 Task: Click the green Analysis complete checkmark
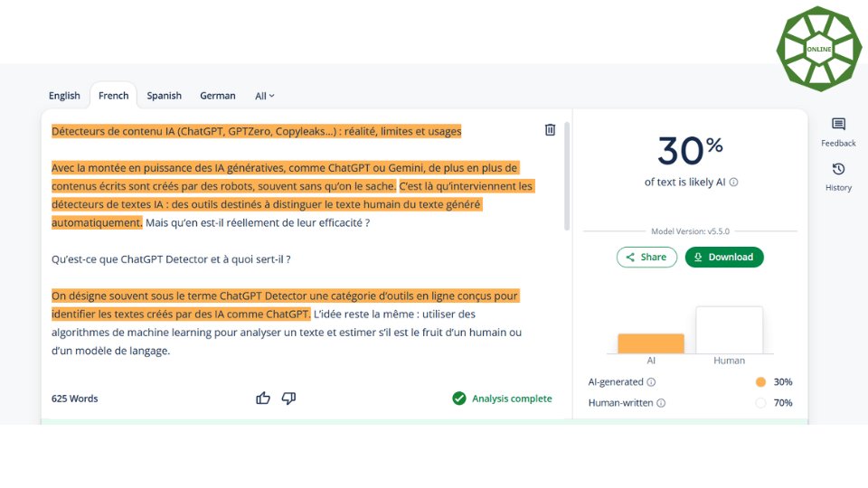click(459, 399)
